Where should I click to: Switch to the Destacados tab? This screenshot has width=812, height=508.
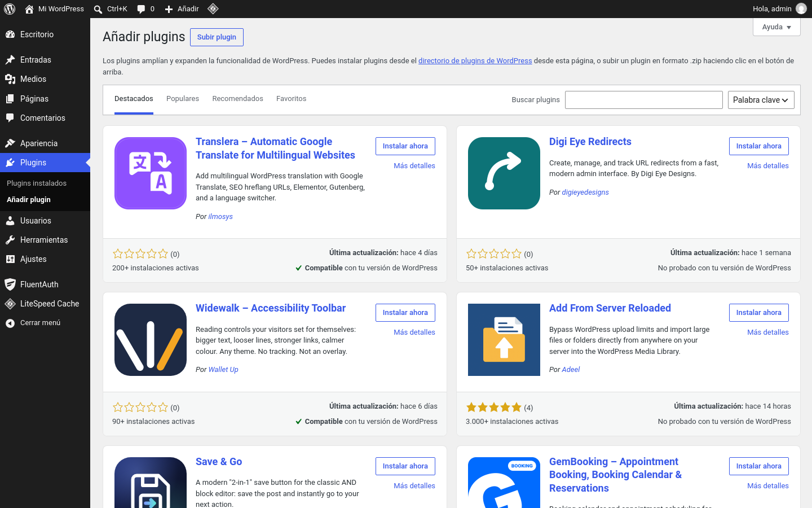pyautogui.click(x=134, y=99)
